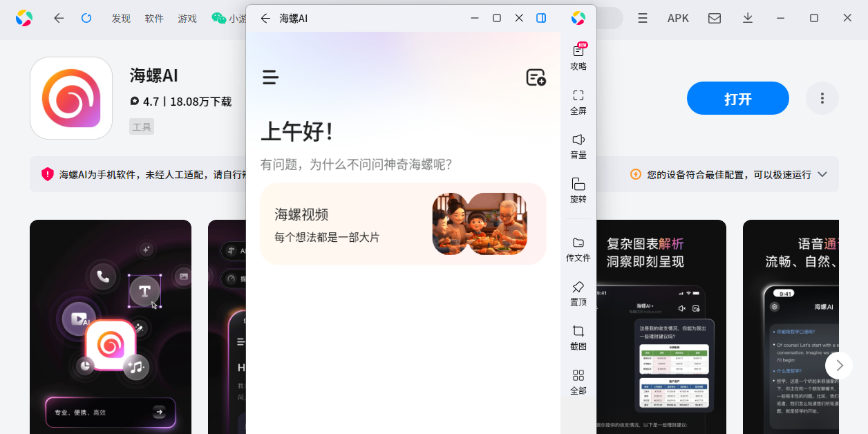868x434 pixels.
Task: Click the family thumbnail on 海螺视频 card
Action: (480, 223)
